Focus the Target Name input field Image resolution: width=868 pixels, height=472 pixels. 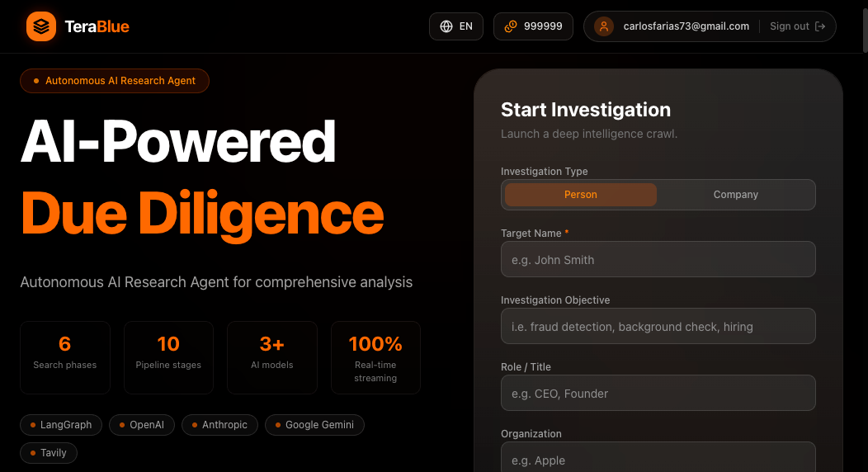658,259
